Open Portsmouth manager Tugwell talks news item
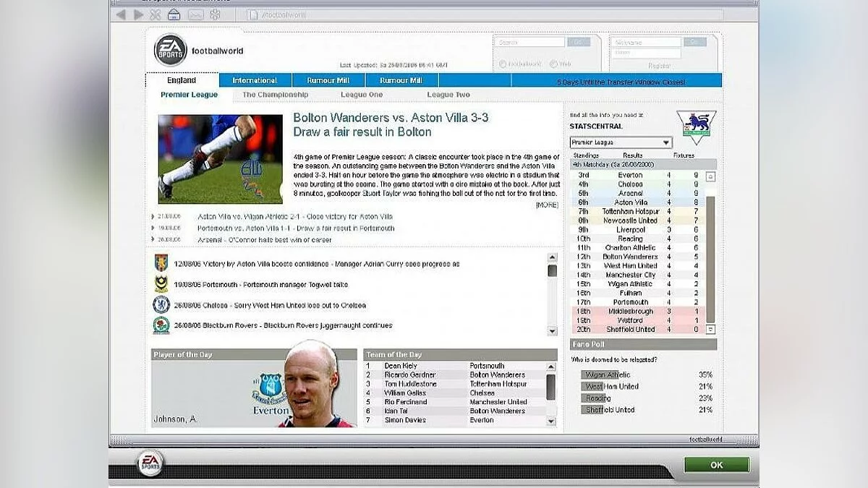 click(260, 285)
